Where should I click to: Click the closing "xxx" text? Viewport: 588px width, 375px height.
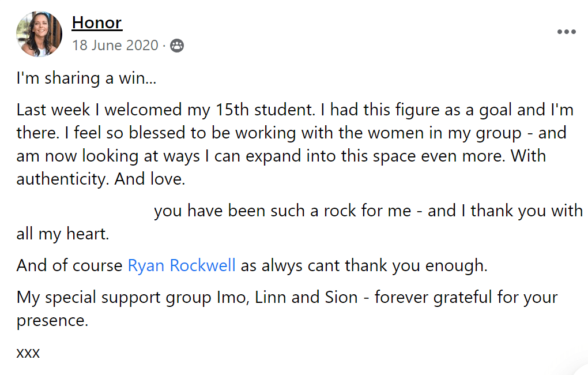(x=28, y=352)
